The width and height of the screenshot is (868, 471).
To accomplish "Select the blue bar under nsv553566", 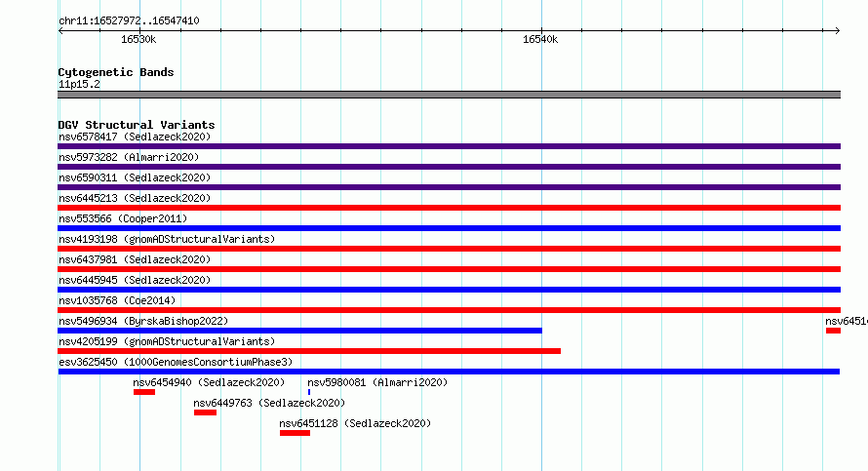I will [449, 228].
